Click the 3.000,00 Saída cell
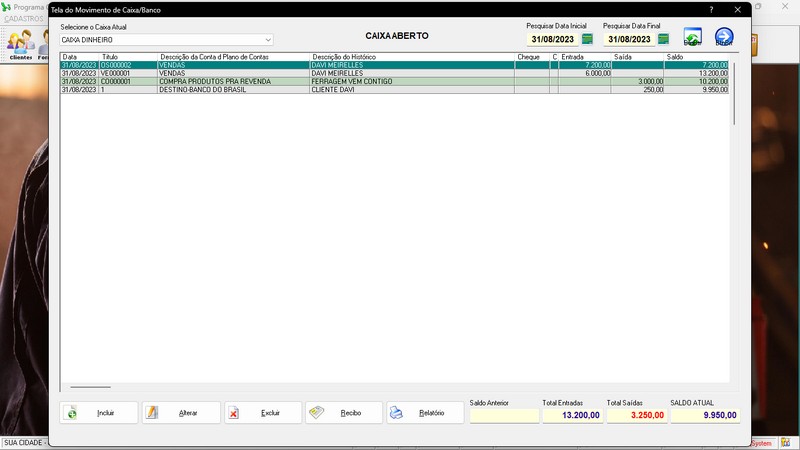The height and width of the screenshot is (450, 800). point(637,82)
